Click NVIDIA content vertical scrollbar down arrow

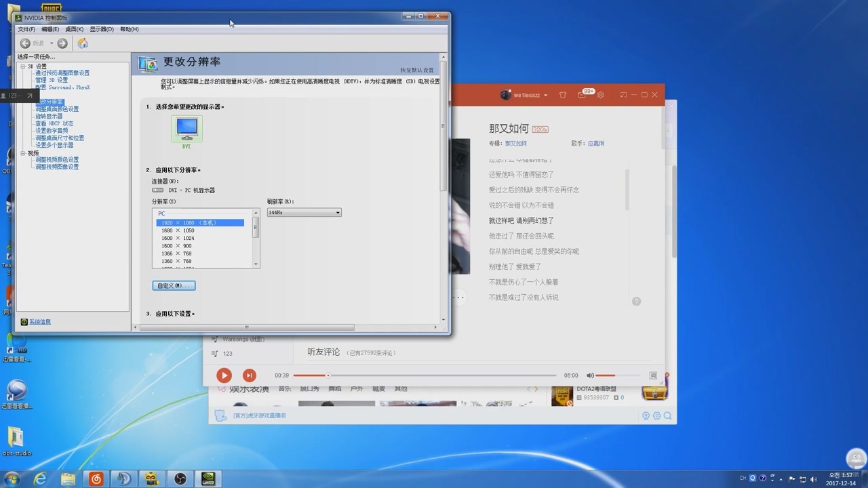443,320
